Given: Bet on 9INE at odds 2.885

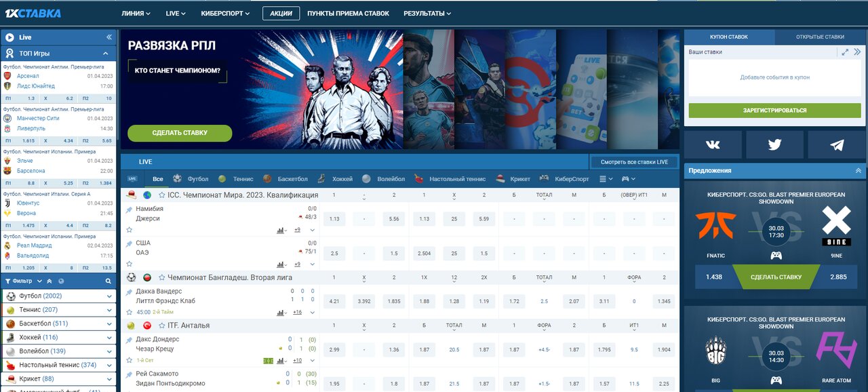Looking at the screenshot, I should [838, 277].
